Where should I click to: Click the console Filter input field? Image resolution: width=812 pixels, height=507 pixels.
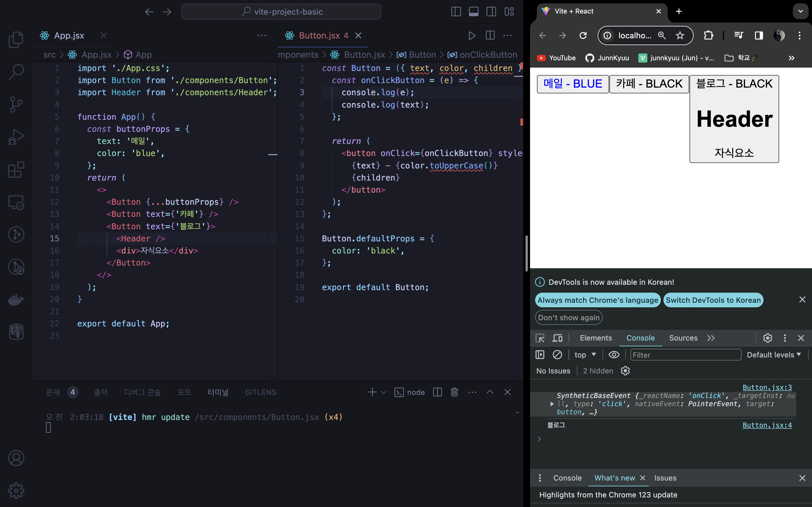[685, 355]
